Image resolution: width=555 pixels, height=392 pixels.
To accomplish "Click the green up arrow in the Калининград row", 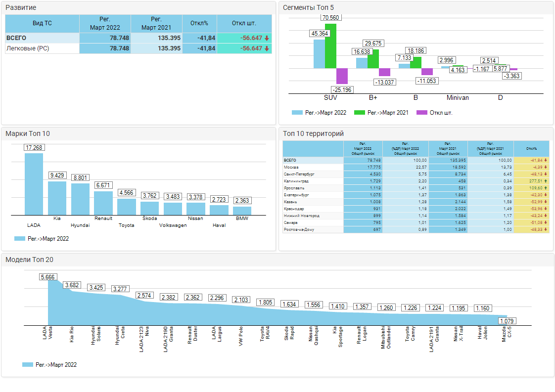I will tap(545, 181).
